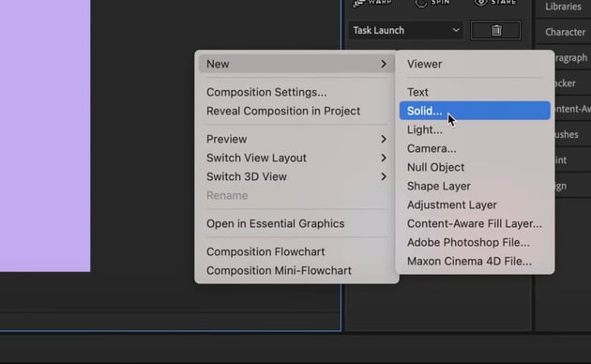
Task: Open the New submenu item
Action: click(296, 64)
